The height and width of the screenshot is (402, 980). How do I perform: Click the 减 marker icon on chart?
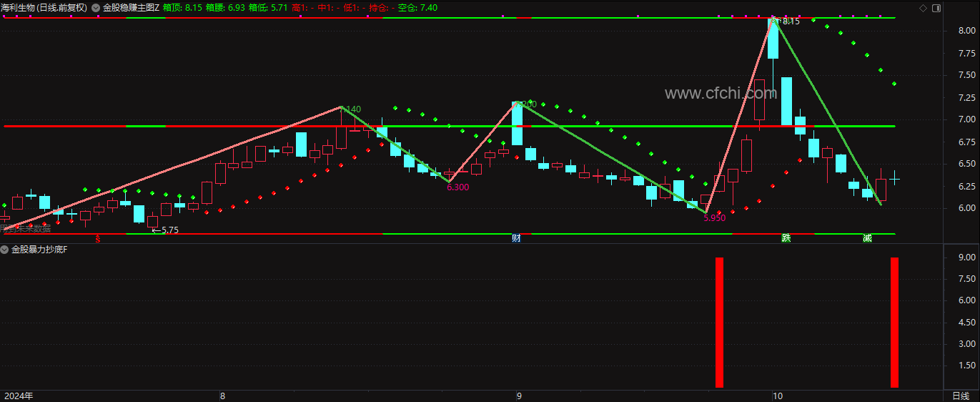click(x=867, y=238)
